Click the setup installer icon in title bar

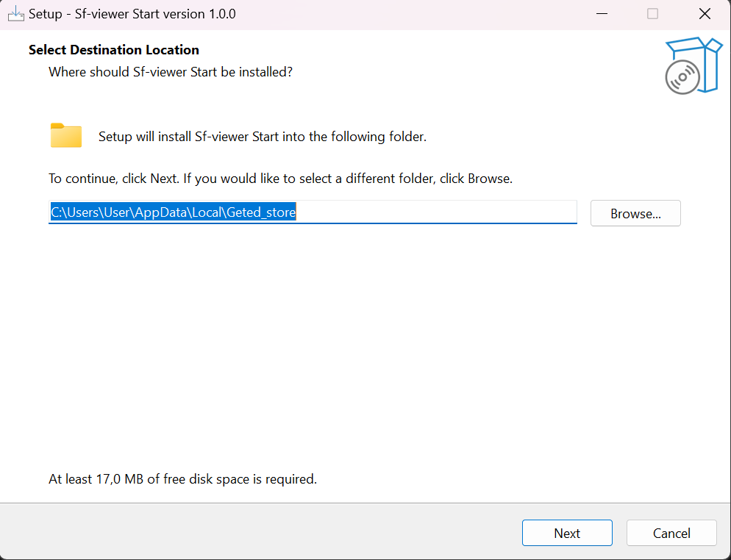point(15,14)
